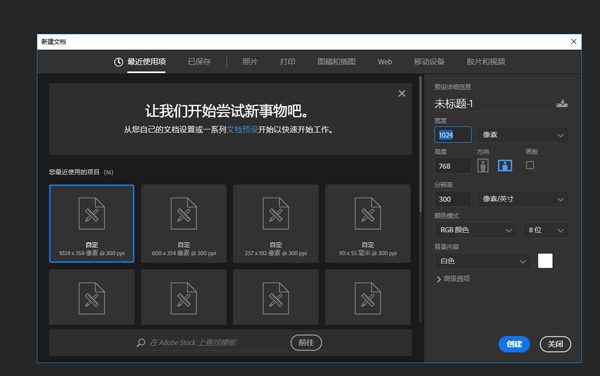Screen dimensions: 600x376
Task: Expand 高级选项 advanced options
Action: pos(453,279)
